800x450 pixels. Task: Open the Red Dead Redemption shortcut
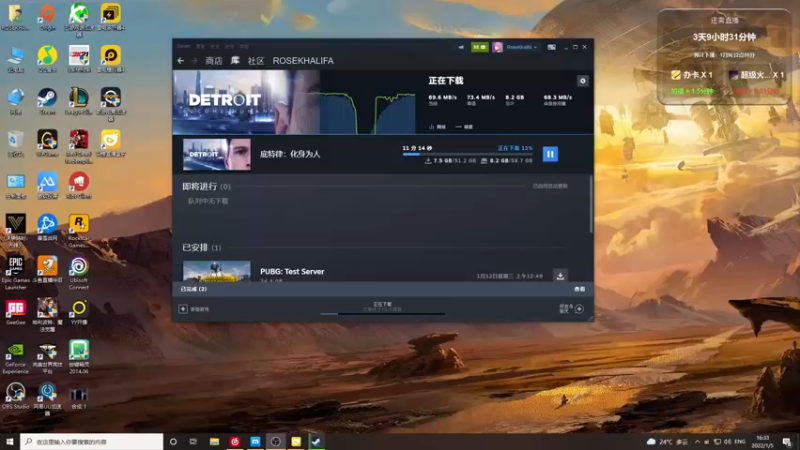click(x=79, y=146)
